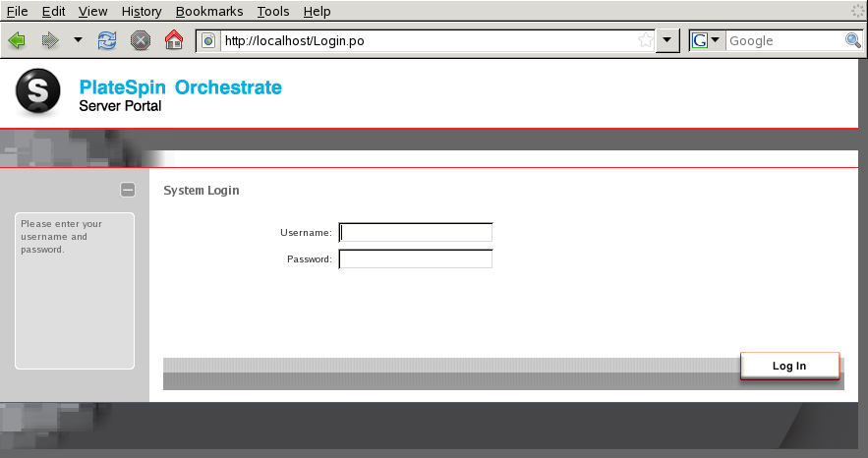This screenshot has width=868, height=458.
Task: Stop loading with the red X icon
Action: [x=140, y=40]
